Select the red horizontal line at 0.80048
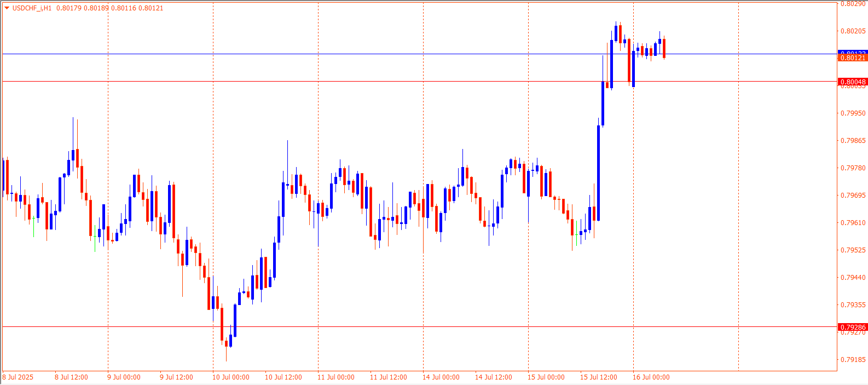This screenshot has width=868, height=385. coord(419,81)
